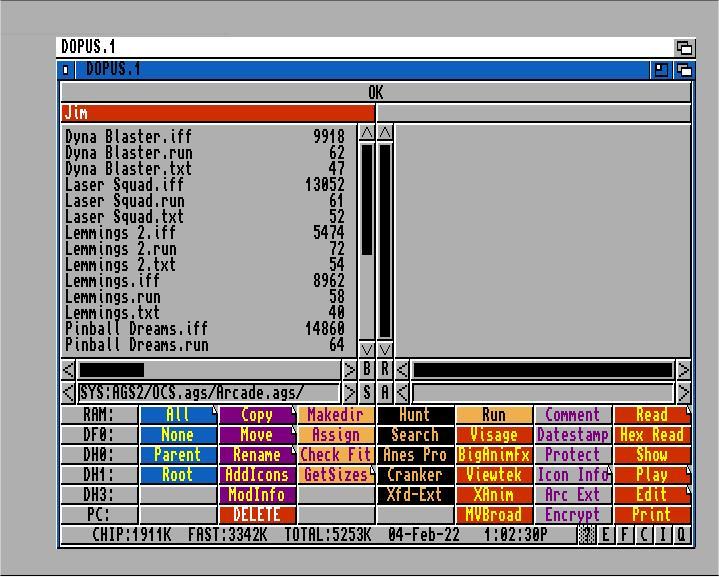Click right lister scroll up arrow
Viewport: 719px width, 577px height.
385,133
